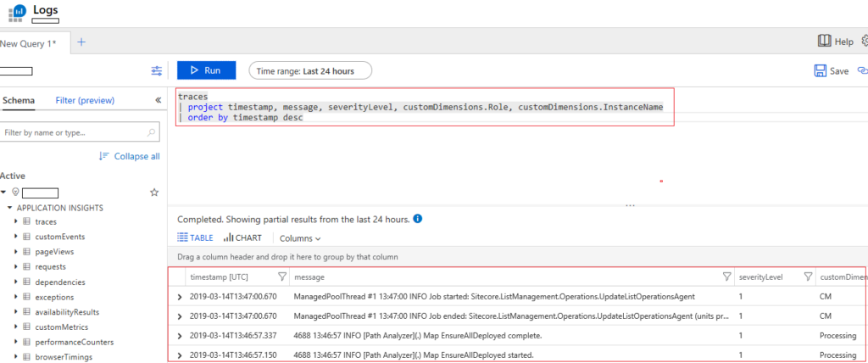Mark active resource as favorite star
Screen dimensions: 868x363
pos(154,193)
